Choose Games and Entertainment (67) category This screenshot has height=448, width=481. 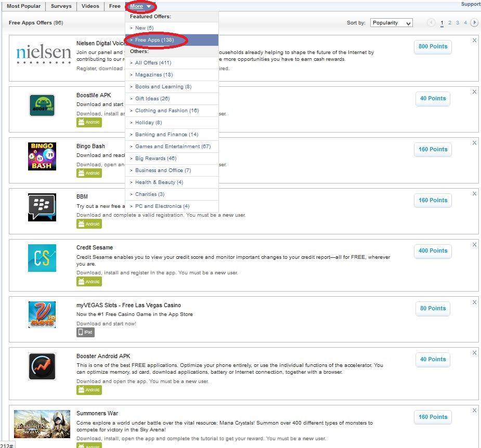coord(172,147)
